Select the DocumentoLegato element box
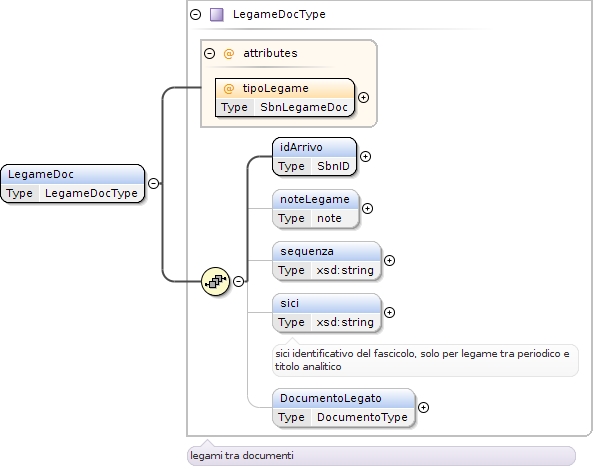Image resolution: width=594 pixels, height=469 pixels. [x=344, y=407]
